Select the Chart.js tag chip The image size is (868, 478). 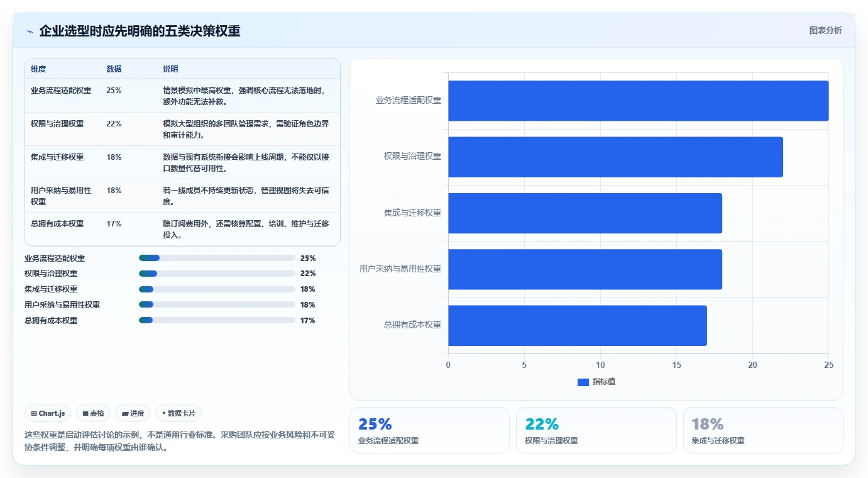coord(48,413)
